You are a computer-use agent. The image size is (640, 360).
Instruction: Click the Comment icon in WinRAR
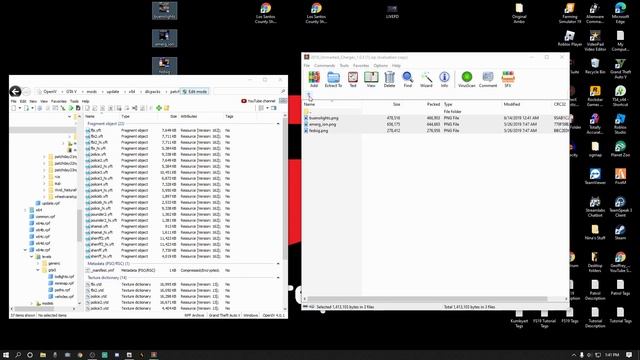488,79
